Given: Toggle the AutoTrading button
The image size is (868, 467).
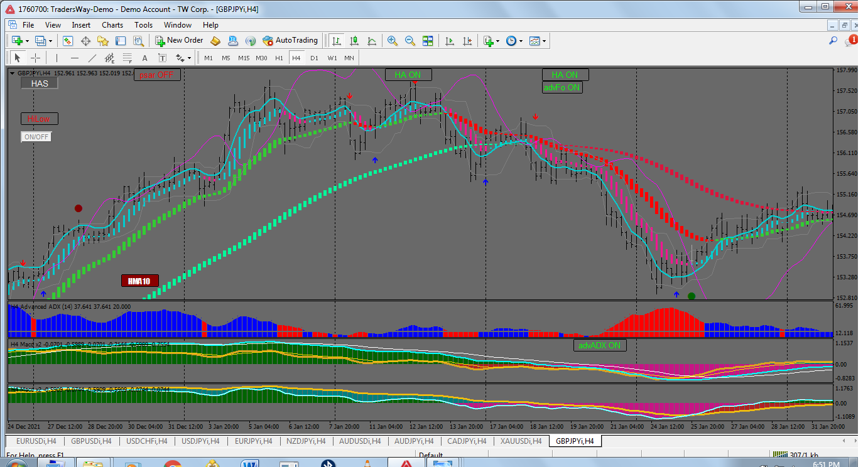Looking at the screenshot, I should [x=290, y=41].
